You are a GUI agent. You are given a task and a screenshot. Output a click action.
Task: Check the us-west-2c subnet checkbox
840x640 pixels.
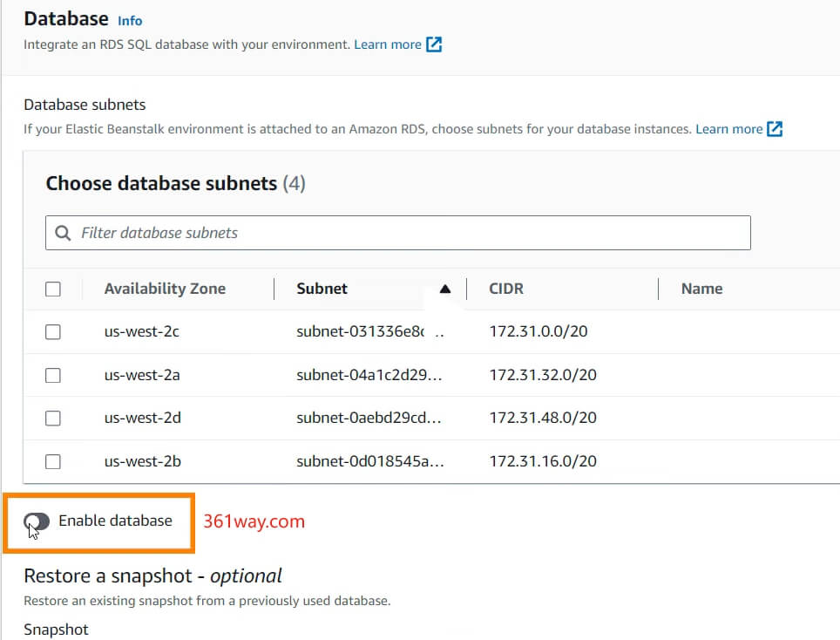point(53,332)
